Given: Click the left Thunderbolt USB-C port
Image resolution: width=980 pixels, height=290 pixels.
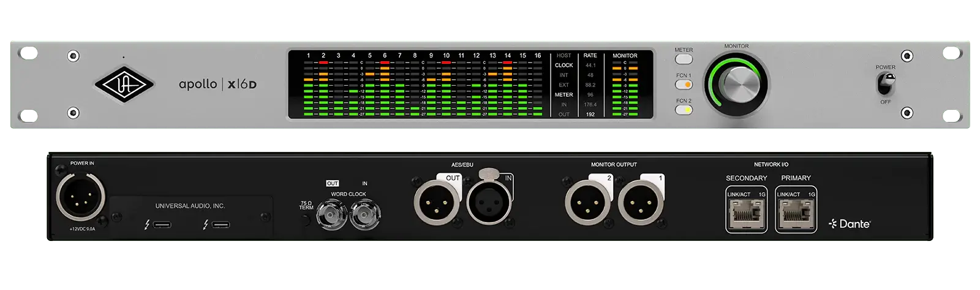Looking at the screenshot, I should coord(162,225).
